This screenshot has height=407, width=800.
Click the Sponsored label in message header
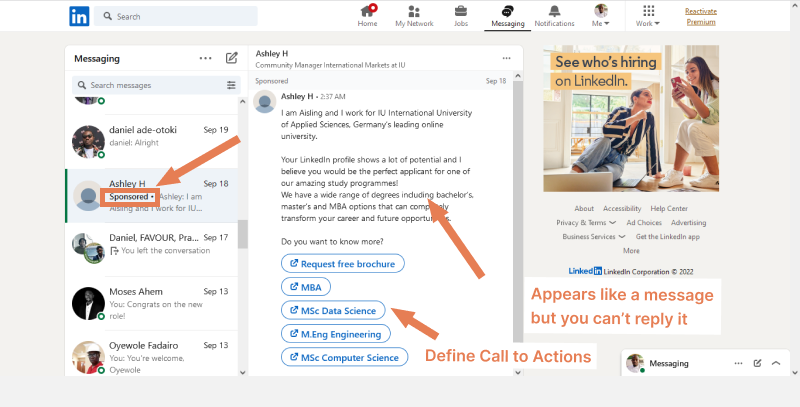point(271,81)
